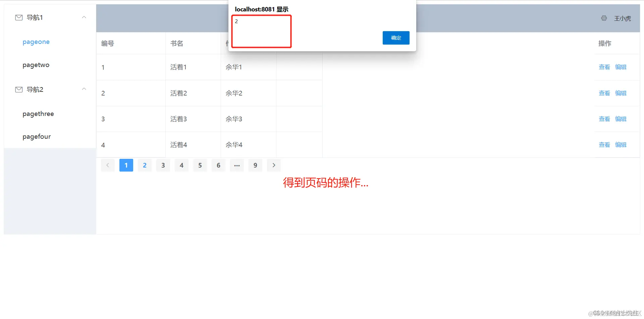
Task: Select the pagetwo sidebar item
Action: click(36, 65)
